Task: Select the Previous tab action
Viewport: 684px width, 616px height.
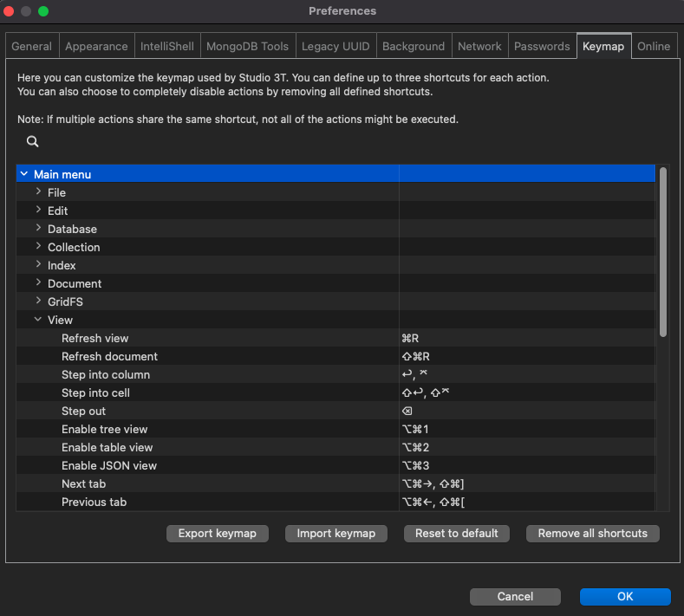Action: click(x=335, y=502)
